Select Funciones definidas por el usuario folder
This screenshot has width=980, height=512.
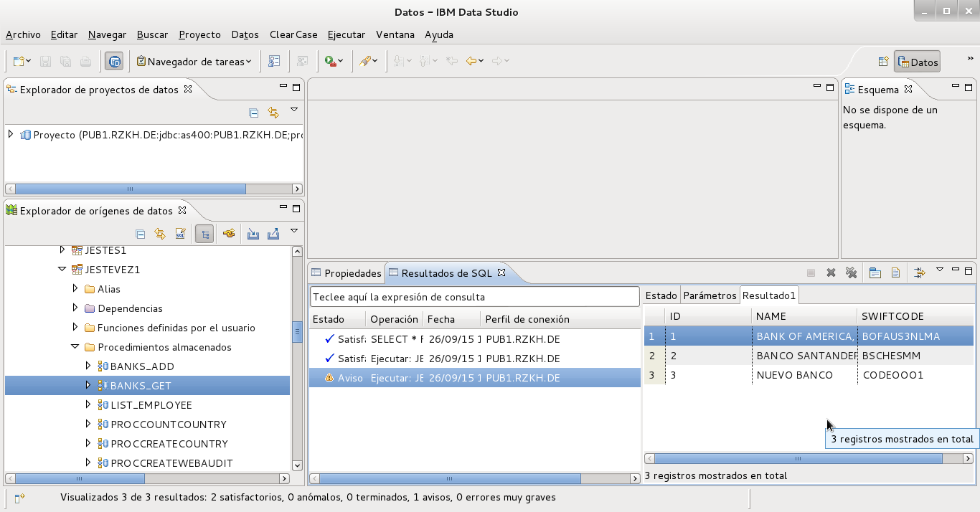[176, 328]
